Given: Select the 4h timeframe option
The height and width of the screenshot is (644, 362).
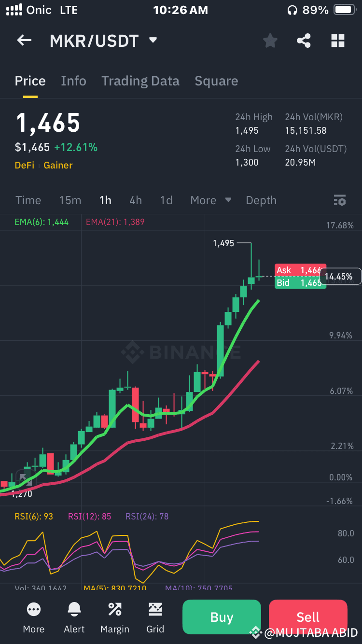Looking at the screenshot, I should [136, 200].
